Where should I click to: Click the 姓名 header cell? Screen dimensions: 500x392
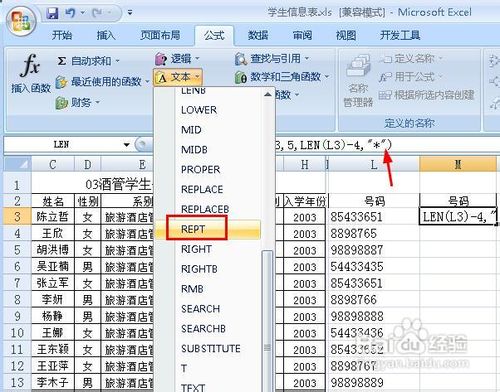(x=53, y=201)
